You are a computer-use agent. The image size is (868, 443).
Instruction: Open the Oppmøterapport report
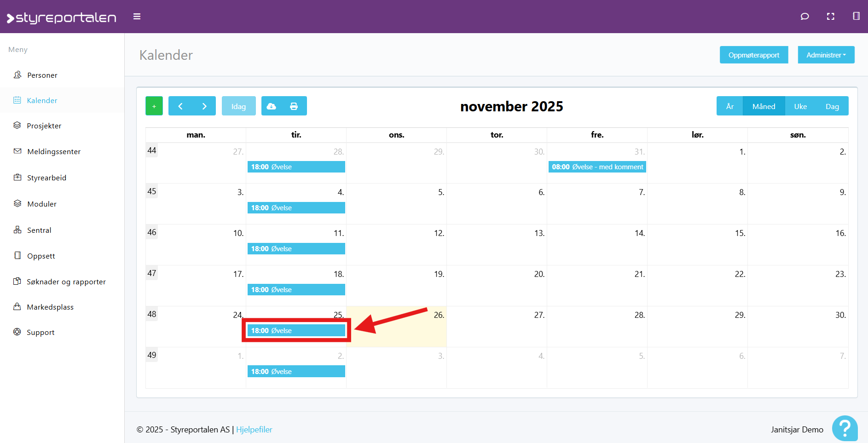[x=753, y=55]
